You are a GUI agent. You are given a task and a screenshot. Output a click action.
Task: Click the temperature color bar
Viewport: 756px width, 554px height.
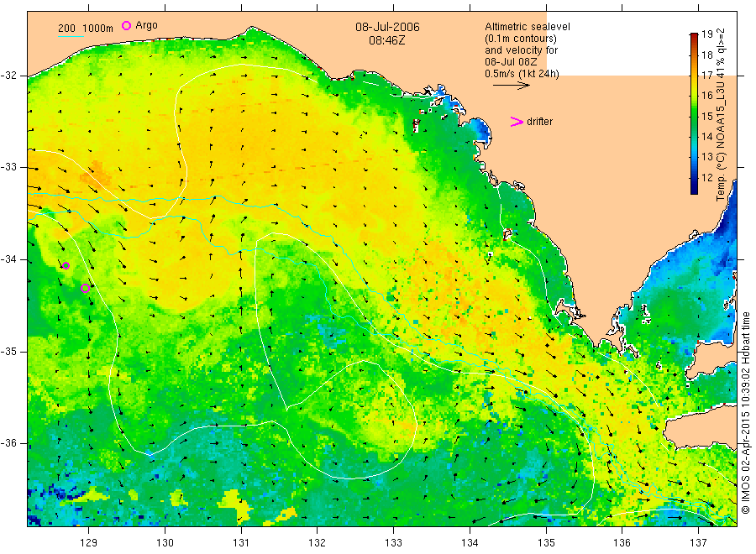coord(694,113)
